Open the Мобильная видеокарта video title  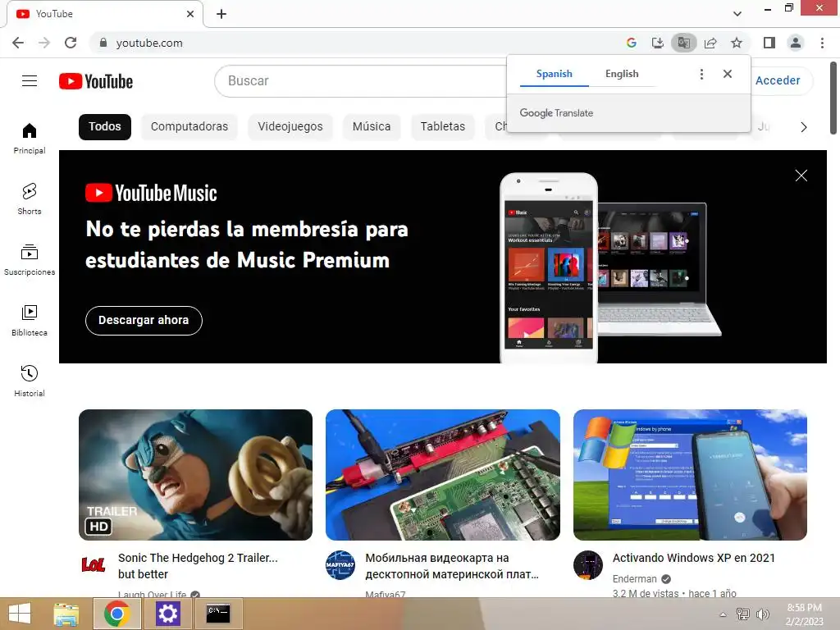(x=452, y=566)
